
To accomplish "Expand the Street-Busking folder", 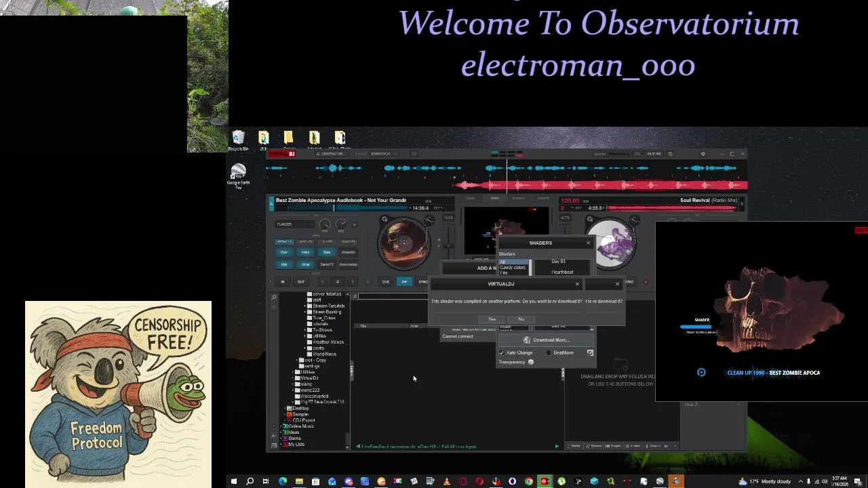I will (304, 312).
